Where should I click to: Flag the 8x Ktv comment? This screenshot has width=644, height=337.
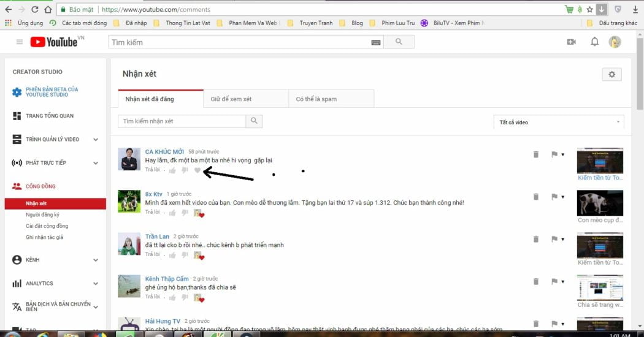click(554, 197)
